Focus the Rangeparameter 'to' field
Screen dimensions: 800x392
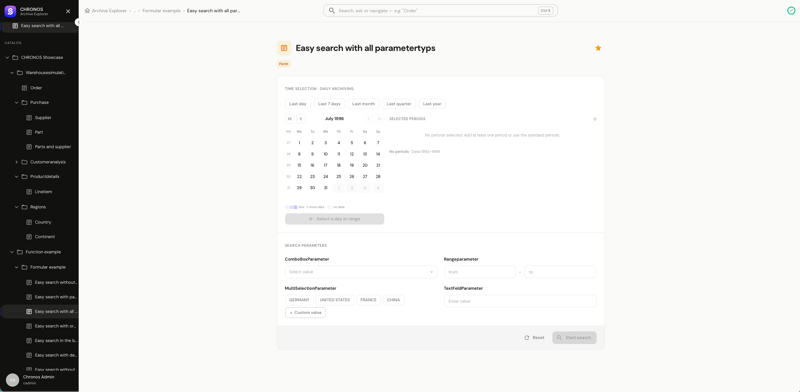point(560,272)
